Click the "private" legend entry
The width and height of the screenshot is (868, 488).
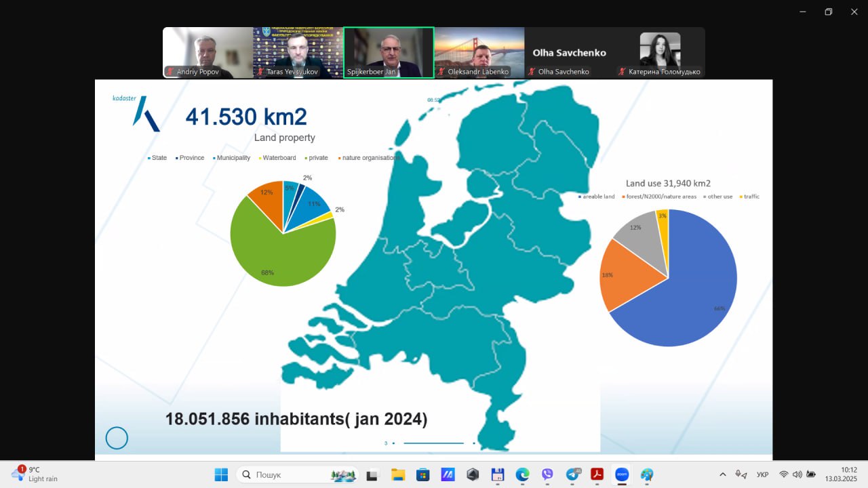(x=316, y=158)
